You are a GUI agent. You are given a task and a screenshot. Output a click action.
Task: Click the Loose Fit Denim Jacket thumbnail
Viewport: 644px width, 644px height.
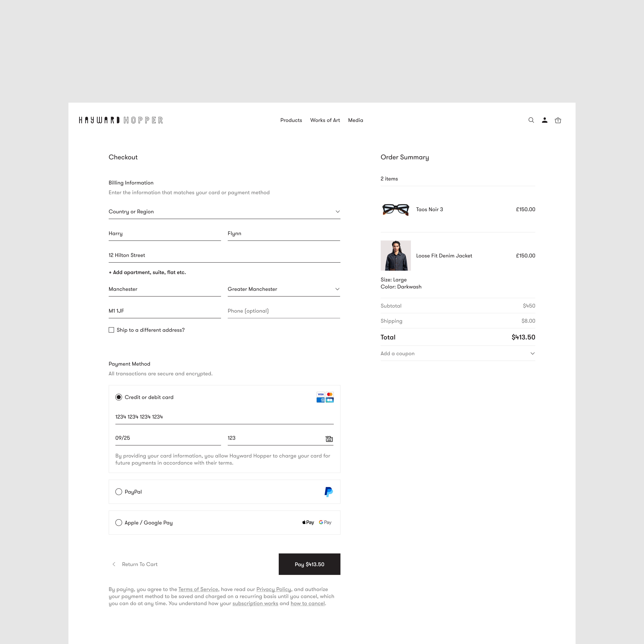(x=395, y=256)
